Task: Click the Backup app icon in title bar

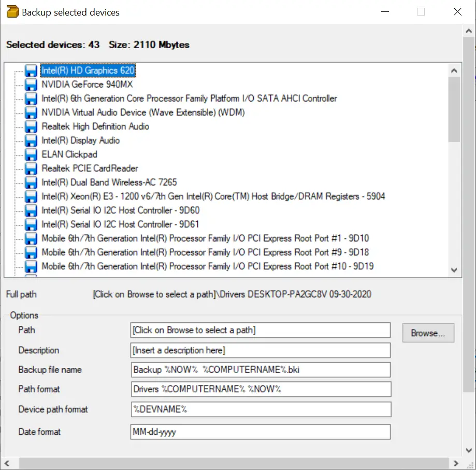Action: click(x=12, y=11)
